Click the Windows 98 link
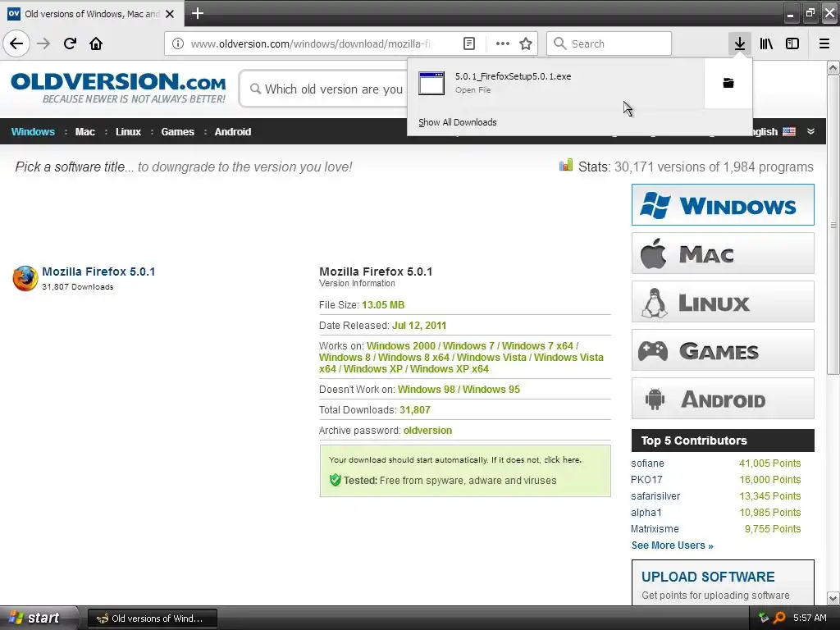This screenshot has height=630, width=840. tap(427, 390)
